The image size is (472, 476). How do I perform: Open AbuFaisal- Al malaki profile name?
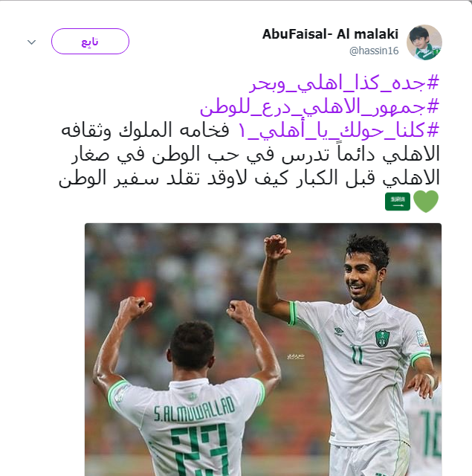tap(330, 34)
